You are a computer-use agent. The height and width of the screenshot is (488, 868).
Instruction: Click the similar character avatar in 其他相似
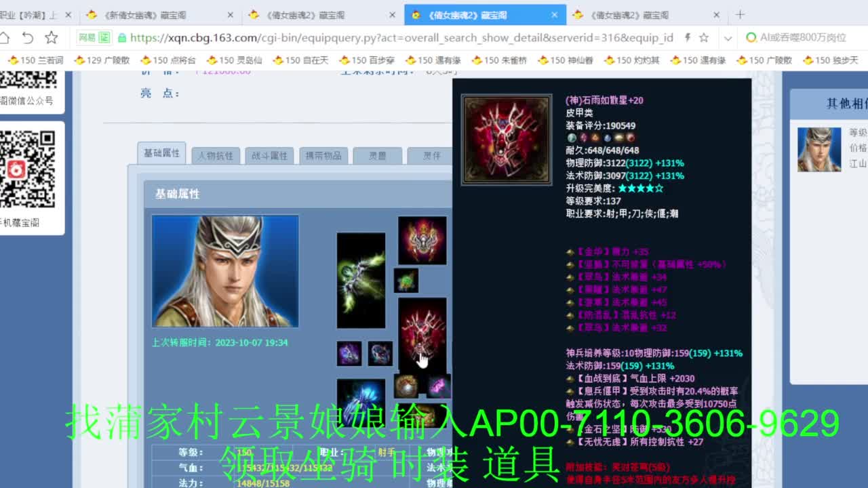[x=819, y=149]
